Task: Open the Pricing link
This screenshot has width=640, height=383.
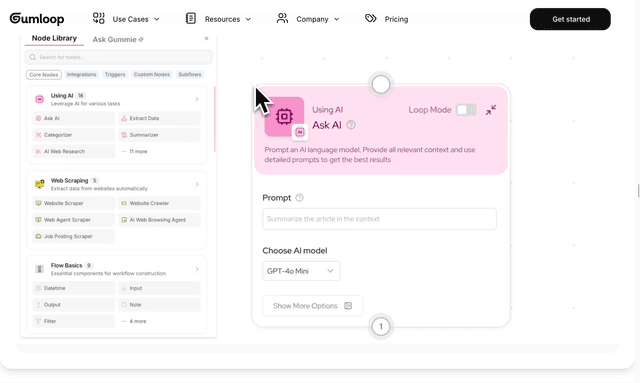Action: [x=396, y=19]
